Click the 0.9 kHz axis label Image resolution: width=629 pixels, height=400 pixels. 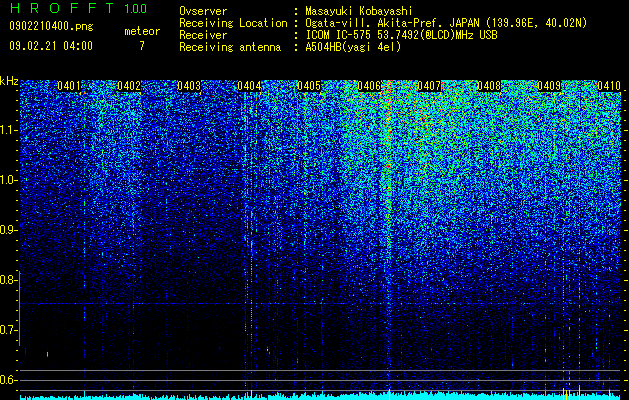(8, 230)
